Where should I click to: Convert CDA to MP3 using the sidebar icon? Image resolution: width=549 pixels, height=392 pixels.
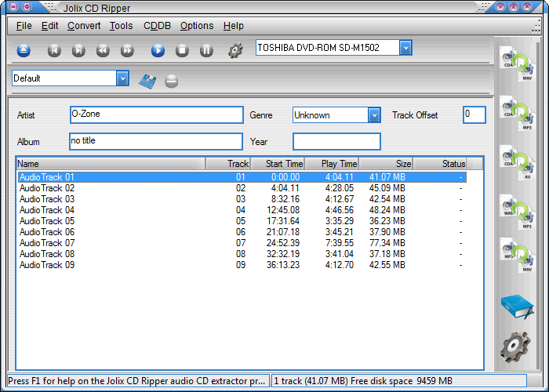[x=517, y=113]
